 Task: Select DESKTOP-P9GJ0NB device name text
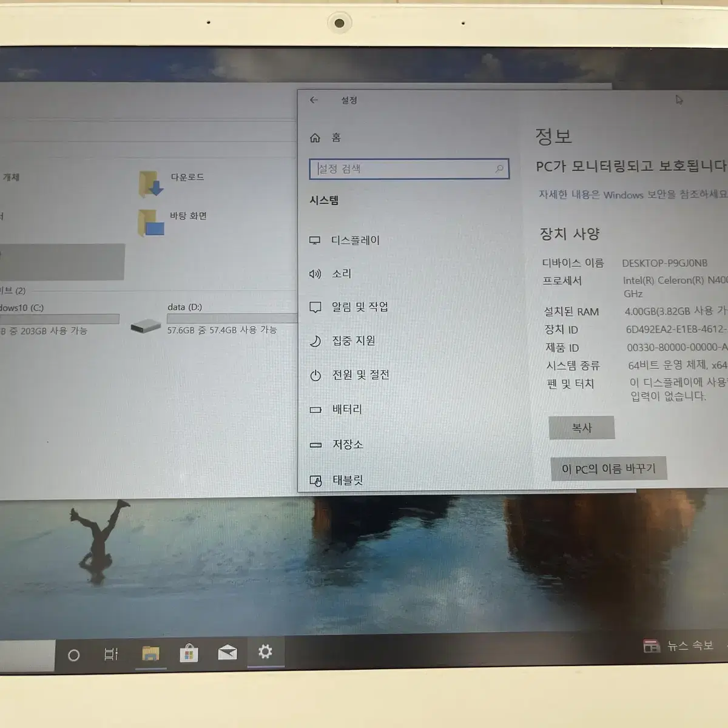pyautogui.click(x=665, y=263)
